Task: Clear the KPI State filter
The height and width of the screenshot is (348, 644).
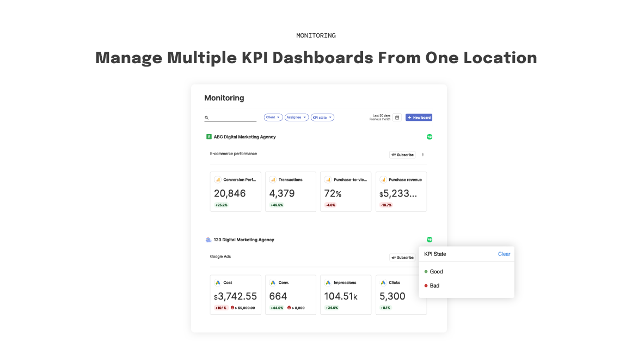Action: tap(504, 254)
